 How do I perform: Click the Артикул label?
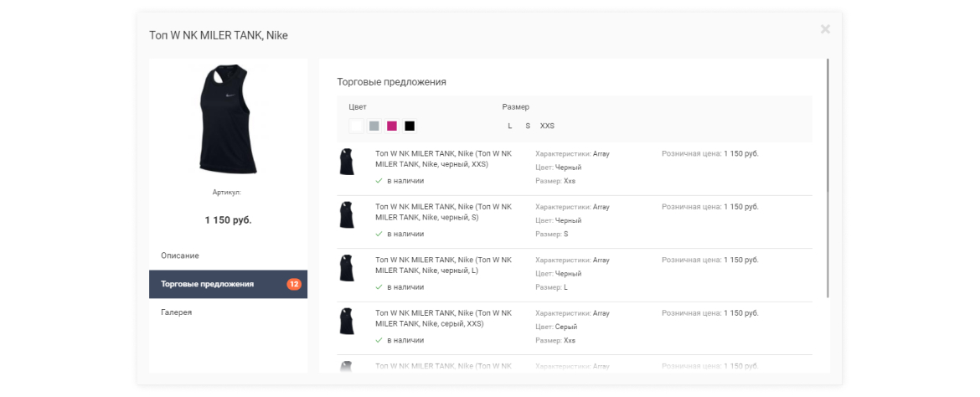(x=227, y=193)
